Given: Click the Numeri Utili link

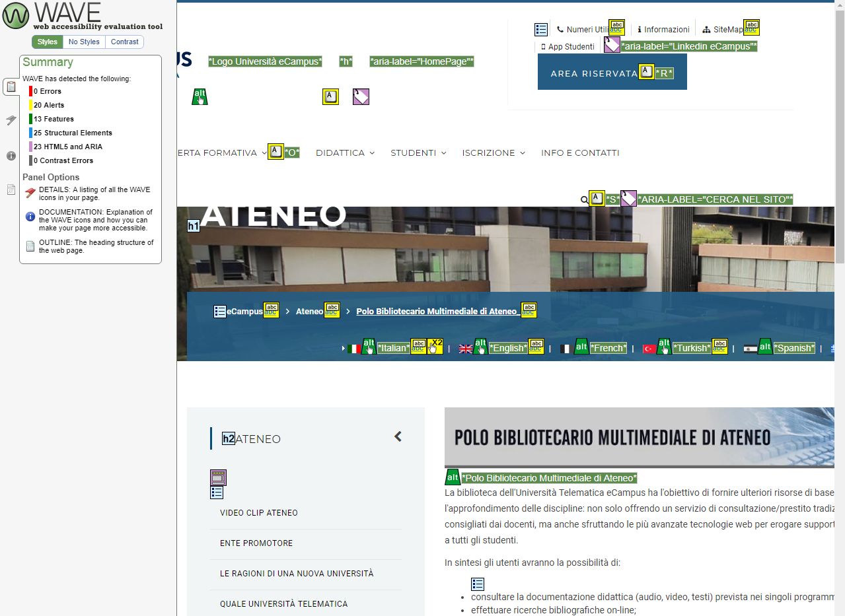Looking at the screenshot, I should tap(583, 30).
